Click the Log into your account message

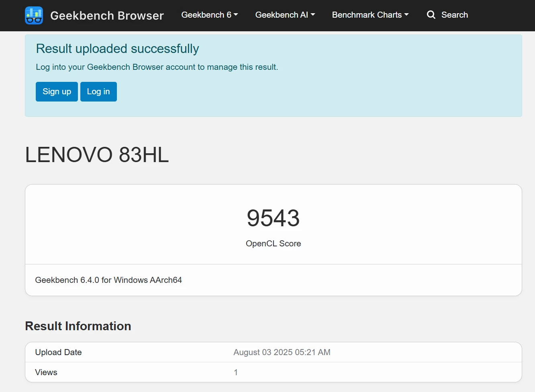[157, 67]
